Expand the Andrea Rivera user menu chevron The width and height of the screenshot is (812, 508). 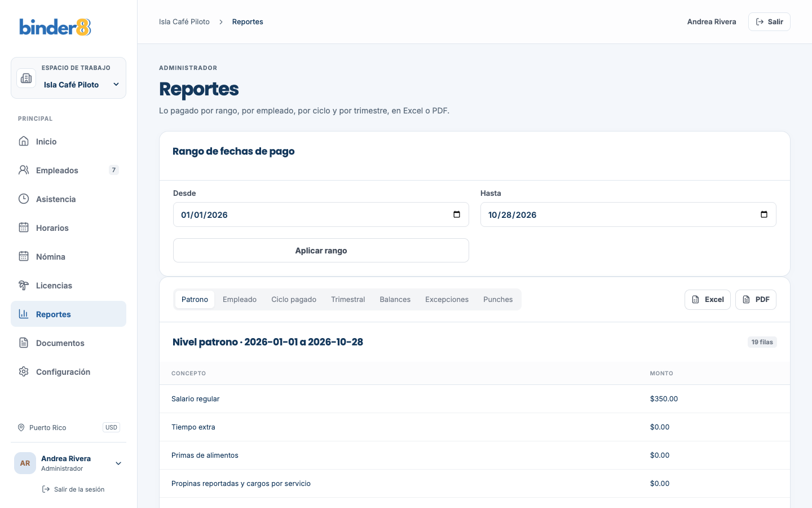pos(118,463)
